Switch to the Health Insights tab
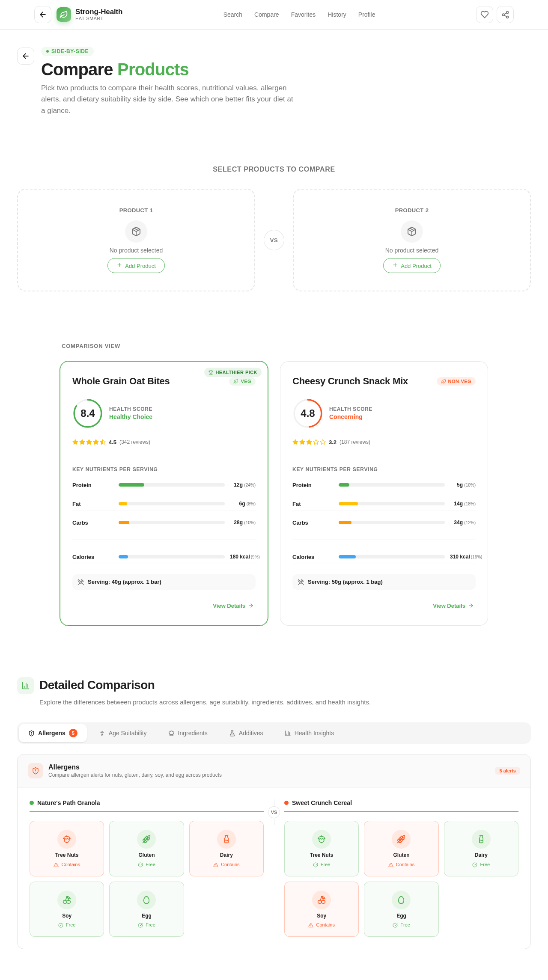The width and height of the screenshot is (548, 980). tap(310, 733)
